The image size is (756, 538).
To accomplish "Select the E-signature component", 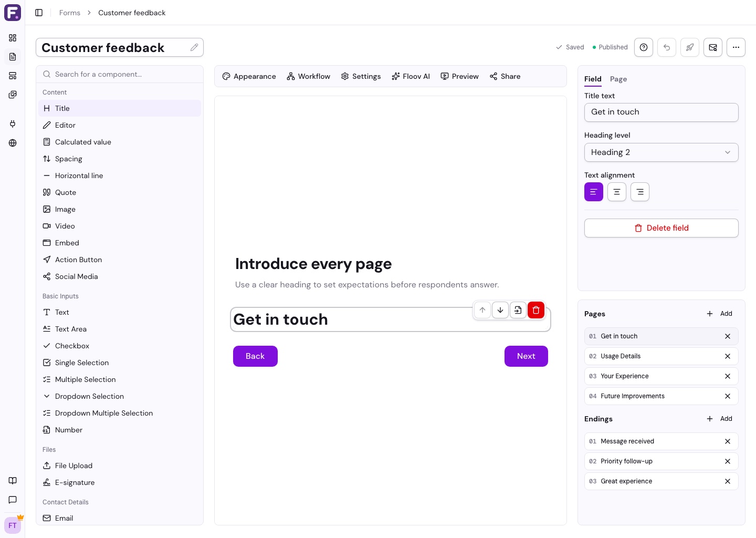I will tap(120, 482).
